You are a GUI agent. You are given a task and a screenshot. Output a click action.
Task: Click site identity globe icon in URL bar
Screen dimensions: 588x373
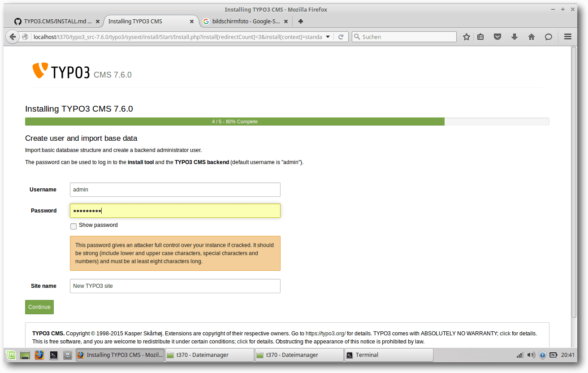click(x=25, y=37)
